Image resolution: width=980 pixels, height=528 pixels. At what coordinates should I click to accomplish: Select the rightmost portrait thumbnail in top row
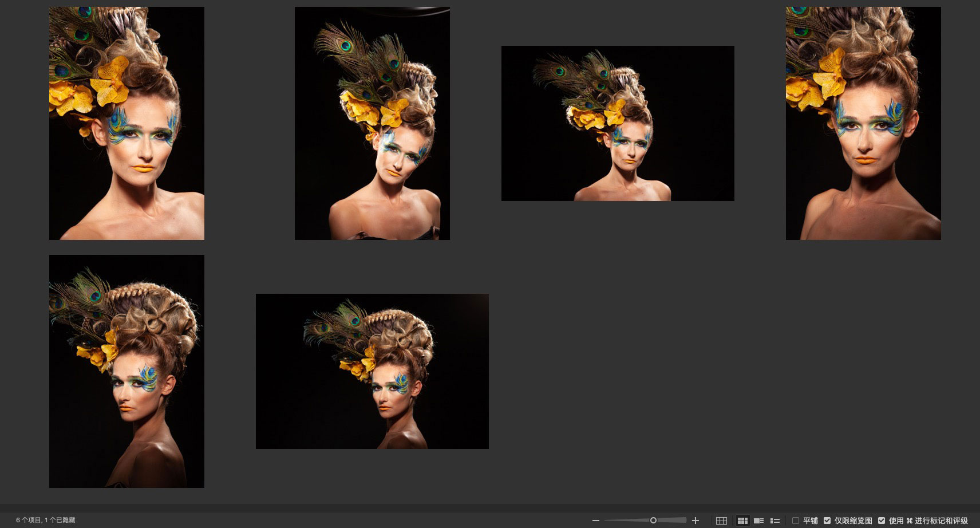point(863,123)
